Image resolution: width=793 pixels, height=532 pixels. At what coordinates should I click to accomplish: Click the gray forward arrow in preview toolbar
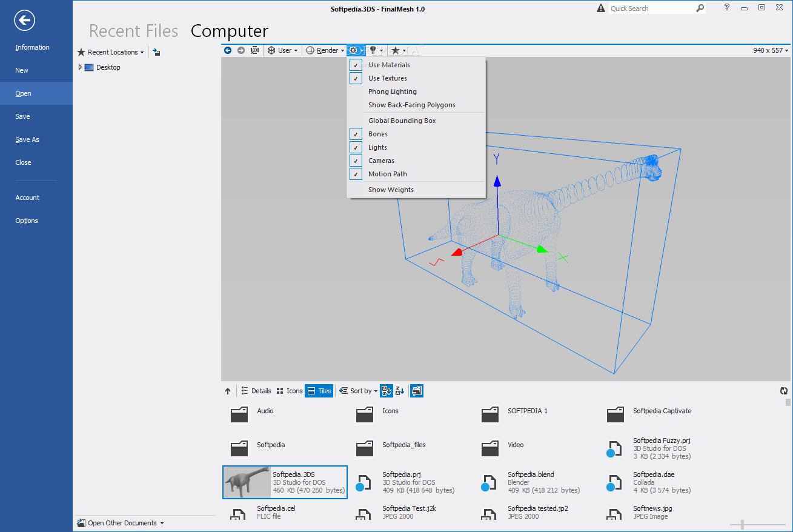coord(241,50)
